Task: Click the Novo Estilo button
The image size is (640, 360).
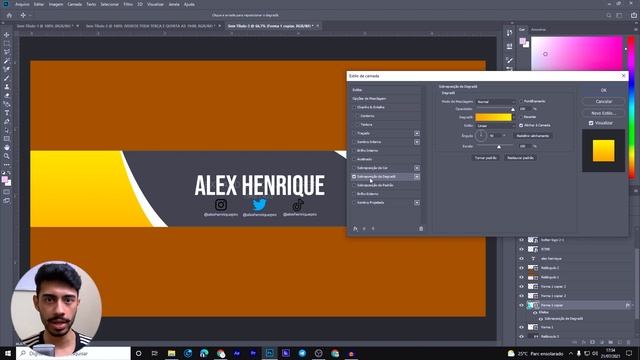Action: (x=603, y=113)
